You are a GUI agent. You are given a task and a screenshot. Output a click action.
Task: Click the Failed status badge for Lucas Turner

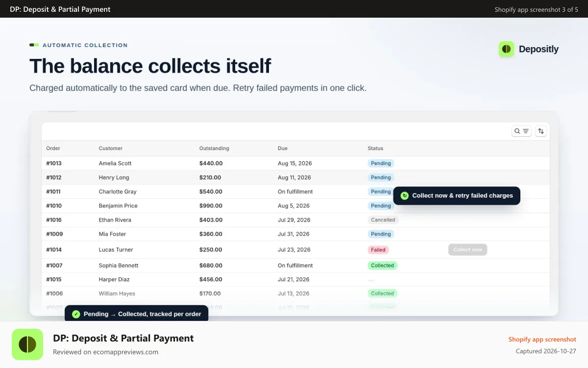(x=378, y=250)
